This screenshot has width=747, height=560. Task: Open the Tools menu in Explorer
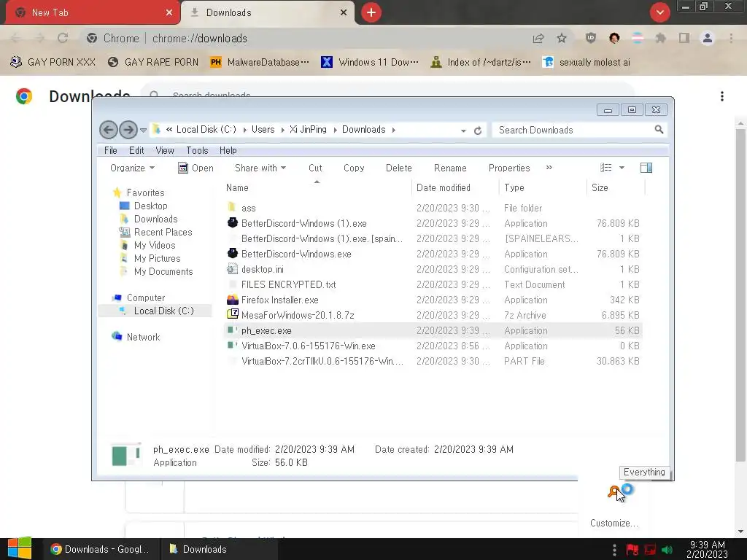point(197,150)
